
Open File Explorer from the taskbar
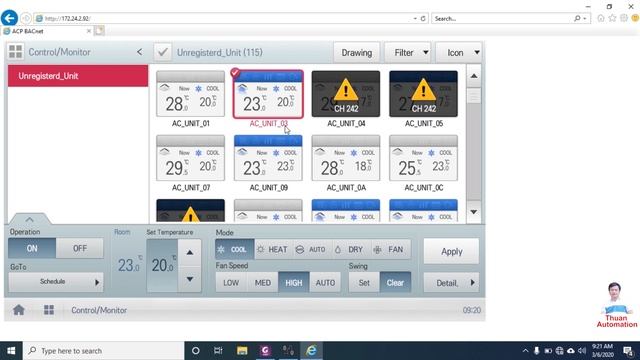[x=242, y=351]
